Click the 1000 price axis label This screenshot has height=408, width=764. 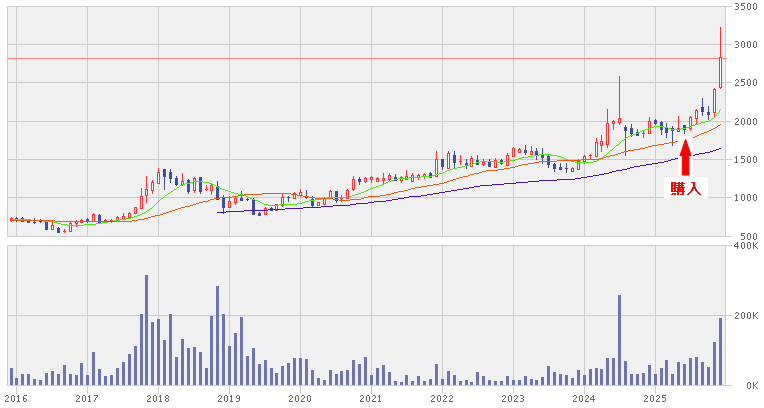(x=744, y=198)
